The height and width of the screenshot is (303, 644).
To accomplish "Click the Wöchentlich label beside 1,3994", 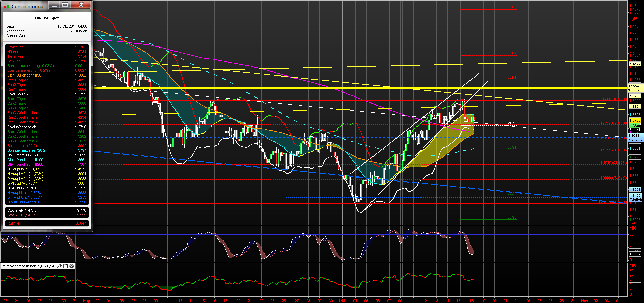I will coord(636,90).
